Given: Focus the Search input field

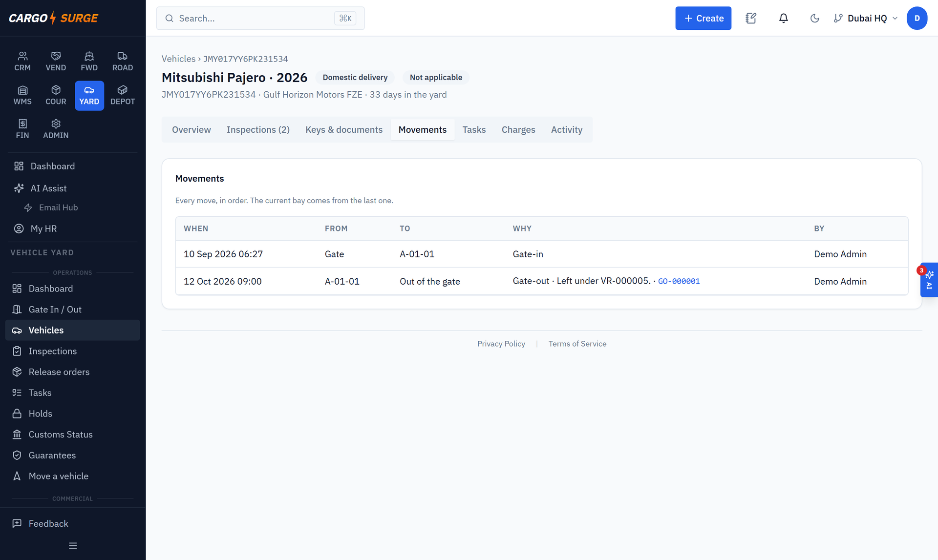Looking at the screenshot, I should [x=260, y=18].
